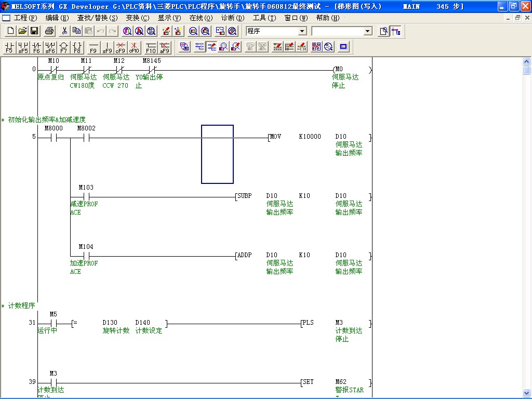Image resolution: width=532 pixels, height=399 pixels.
Task: Save the project with the floppy disk icon
Action: coord(34,31)
